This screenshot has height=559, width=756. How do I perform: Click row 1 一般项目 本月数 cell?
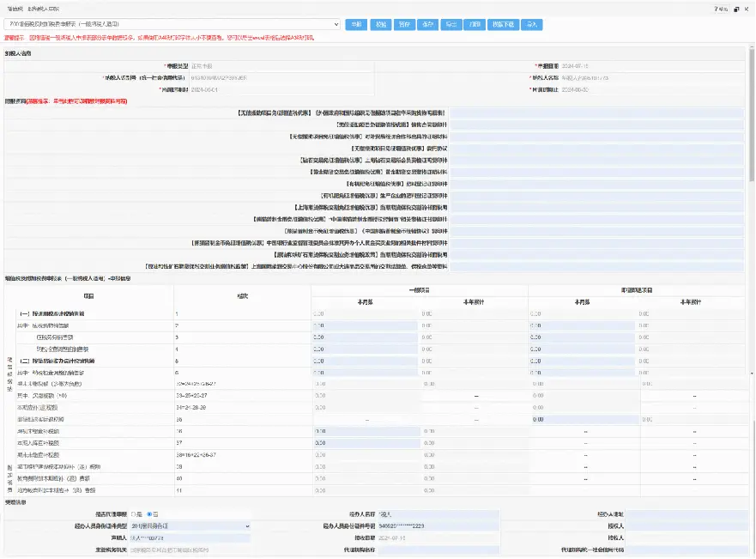pos(364,314)
